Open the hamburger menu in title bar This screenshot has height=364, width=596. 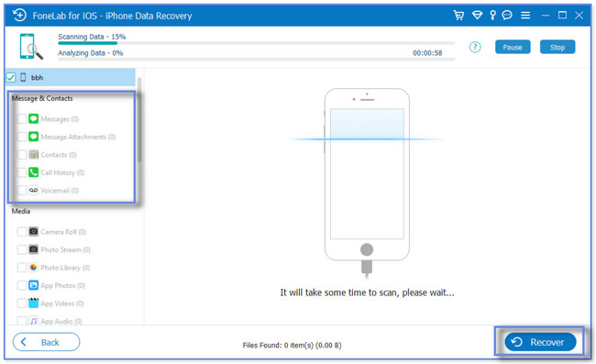(x=525, y=16)
